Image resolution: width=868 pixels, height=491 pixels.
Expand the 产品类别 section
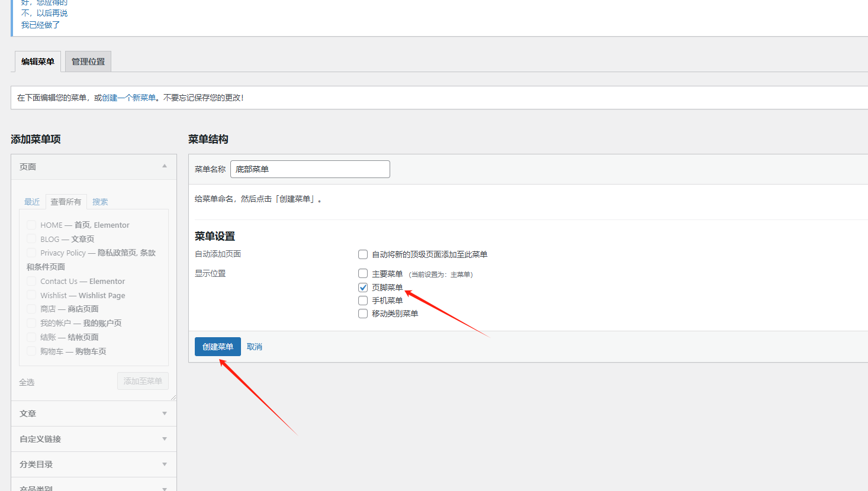pyautogui.click(x=94, y=486)
